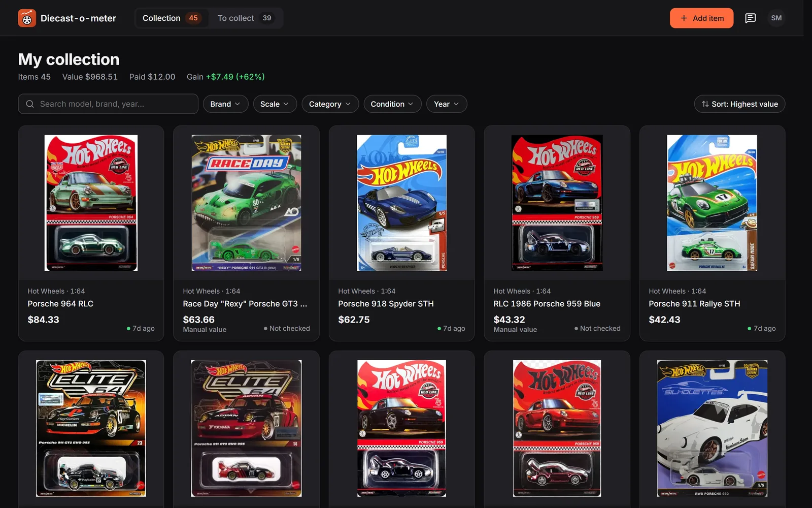Screen dimensions: 812x508
Task: Open the Porsche 964 RLC card image
Action: click(x=91, y=203)
